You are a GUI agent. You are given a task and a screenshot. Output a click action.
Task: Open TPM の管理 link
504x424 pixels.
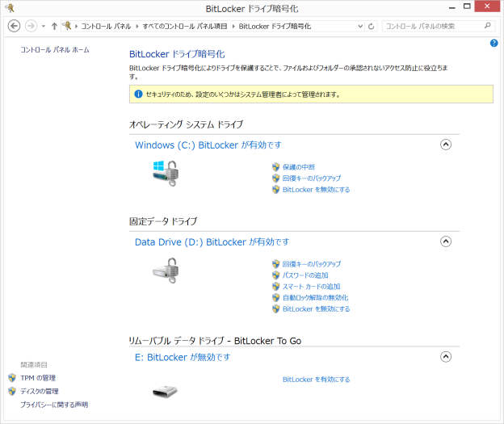[x=38, y=378]
